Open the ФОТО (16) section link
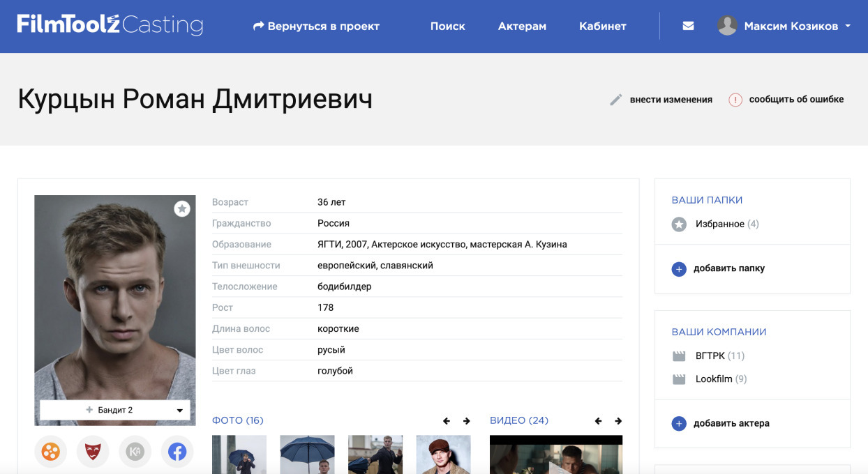 pyautogui.click(x=238, y=420)
